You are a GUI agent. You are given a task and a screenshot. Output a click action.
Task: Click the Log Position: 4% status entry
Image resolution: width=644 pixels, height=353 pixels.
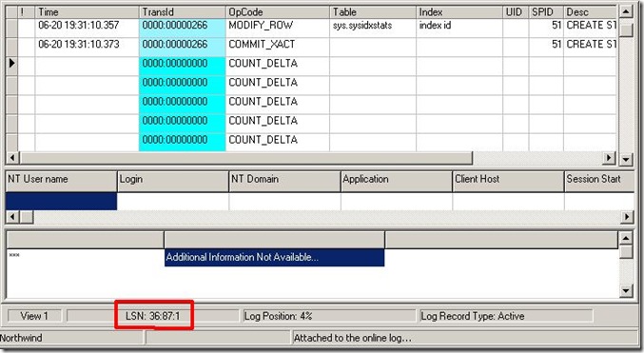329,316
